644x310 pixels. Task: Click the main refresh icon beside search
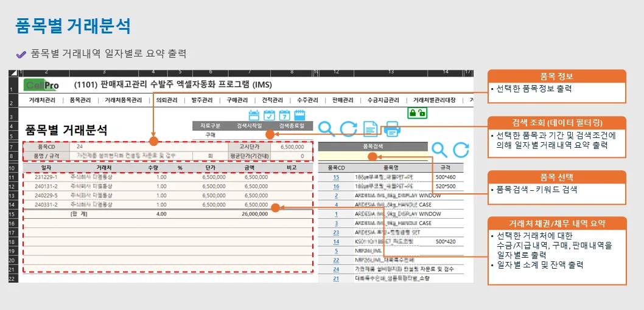(x=348, y=129)
